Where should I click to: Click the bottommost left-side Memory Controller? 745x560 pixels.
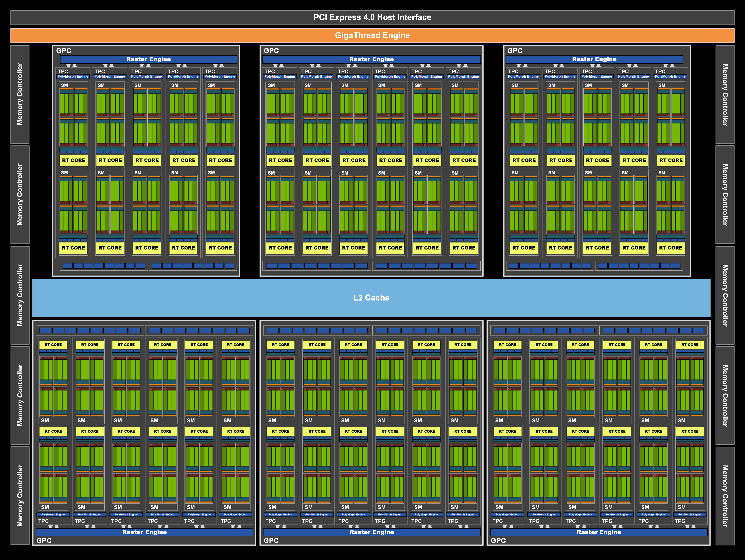click(20, 495)
